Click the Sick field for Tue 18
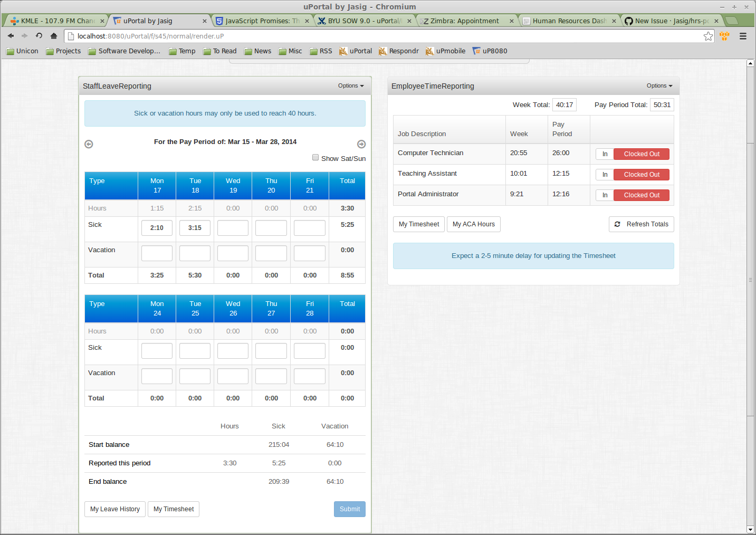The height and width of the screenshot is (535, 756). (x=195, y=228)
